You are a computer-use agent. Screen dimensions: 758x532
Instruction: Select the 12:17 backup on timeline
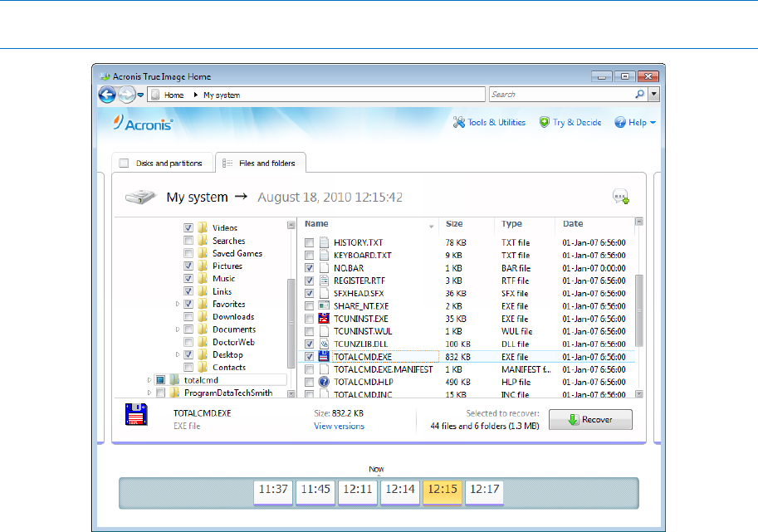[x=484, y=492]
